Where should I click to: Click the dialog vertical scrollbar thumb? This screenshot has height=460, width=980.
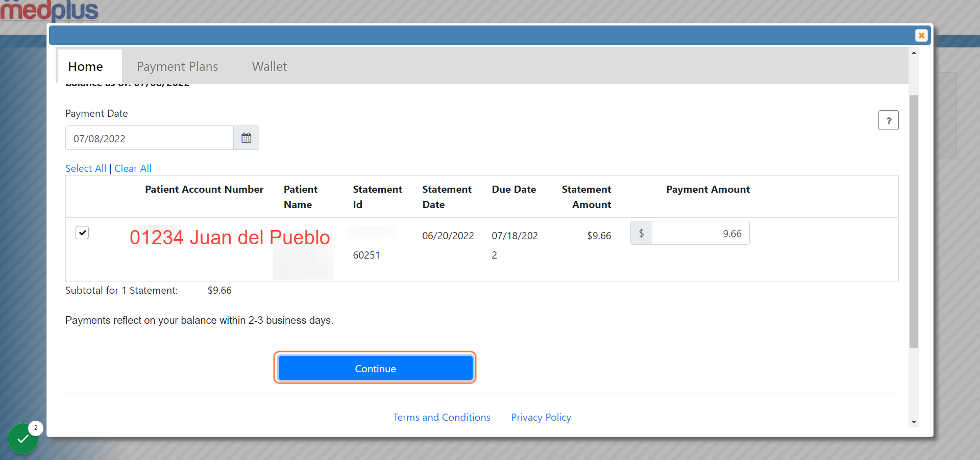(914, 221)
